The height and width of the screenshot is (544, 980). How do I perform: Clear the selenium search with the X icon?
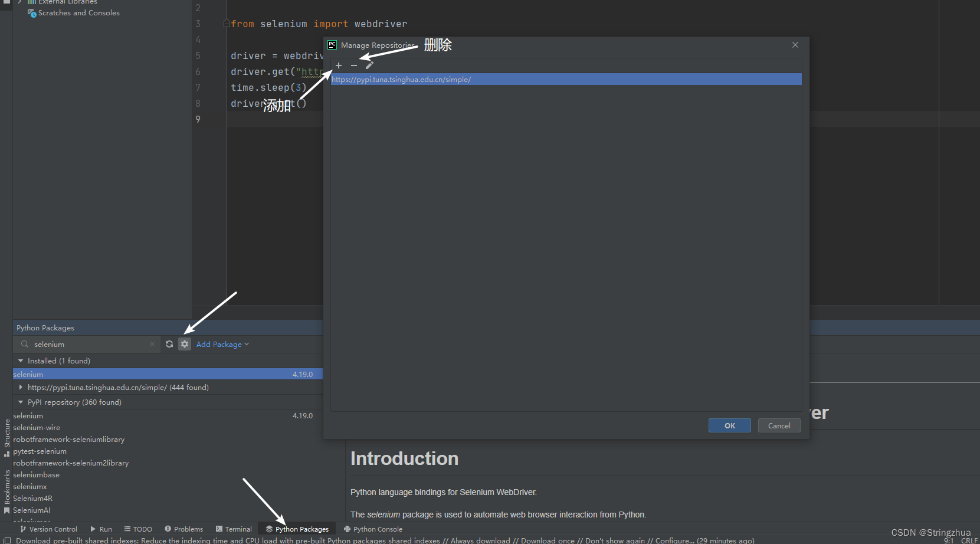(152, 344)
